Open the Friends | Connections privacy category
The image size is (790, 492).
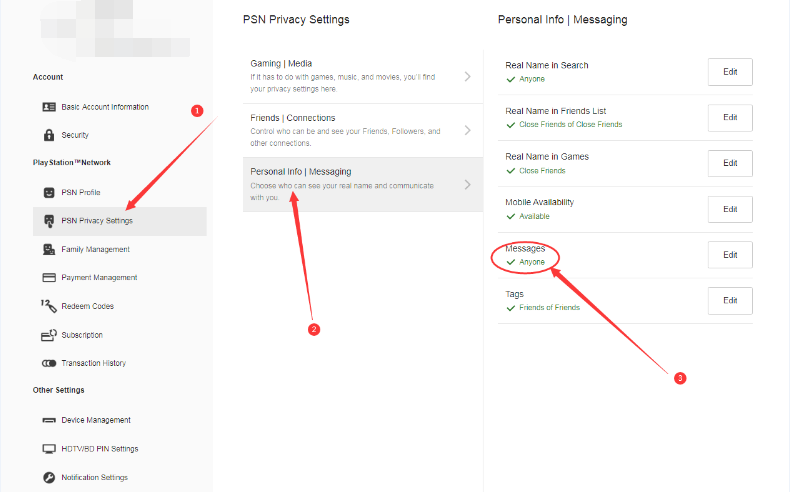(363, 130)
